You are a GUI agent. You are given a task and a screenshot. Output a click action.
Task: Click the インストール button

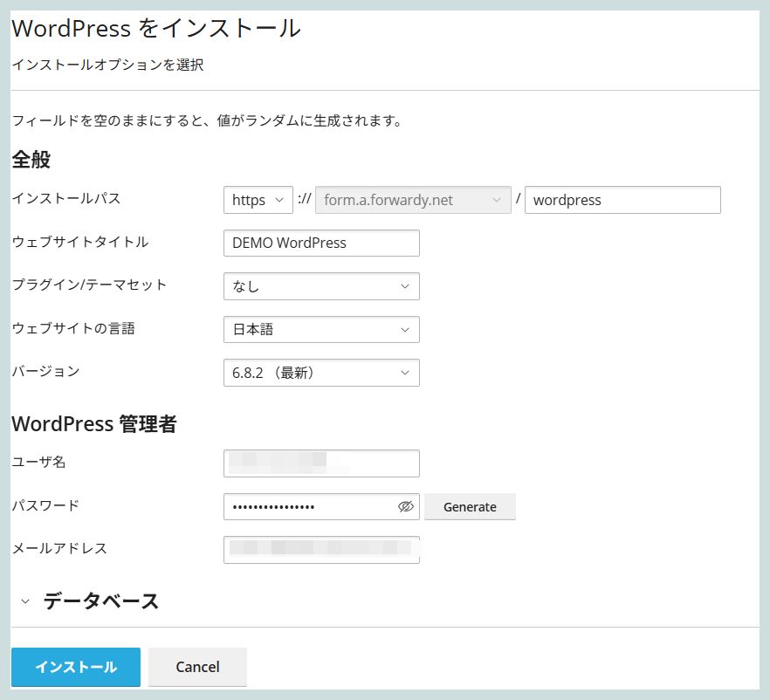[76, 667]
